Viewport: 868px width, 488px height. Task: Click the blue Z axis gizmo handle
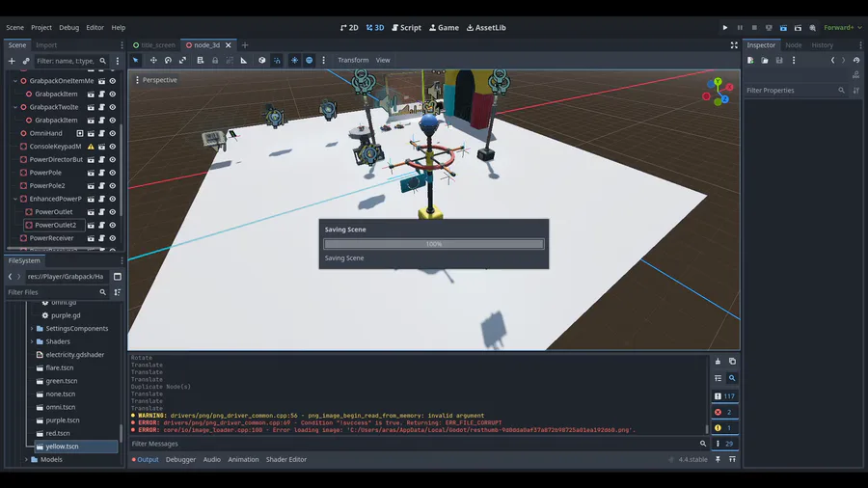(724, 99)
